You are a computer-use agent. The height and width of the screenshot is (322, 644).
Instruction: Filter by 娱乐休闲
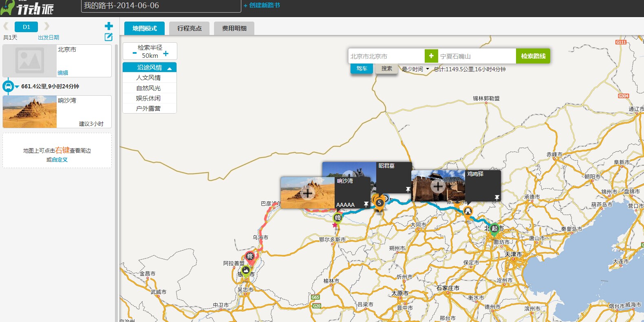click(x=150, y=98)
